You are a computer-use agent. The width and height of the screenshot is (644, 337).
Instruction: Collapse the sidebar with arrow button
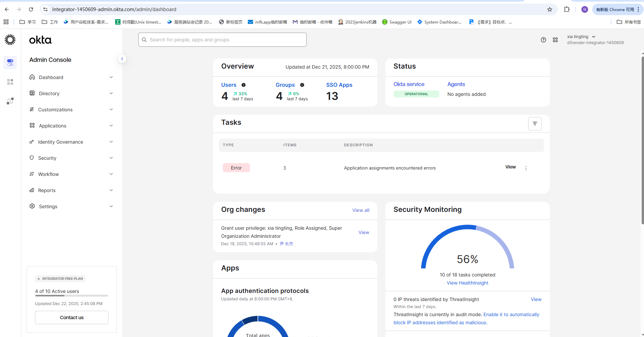pos(122,59)
